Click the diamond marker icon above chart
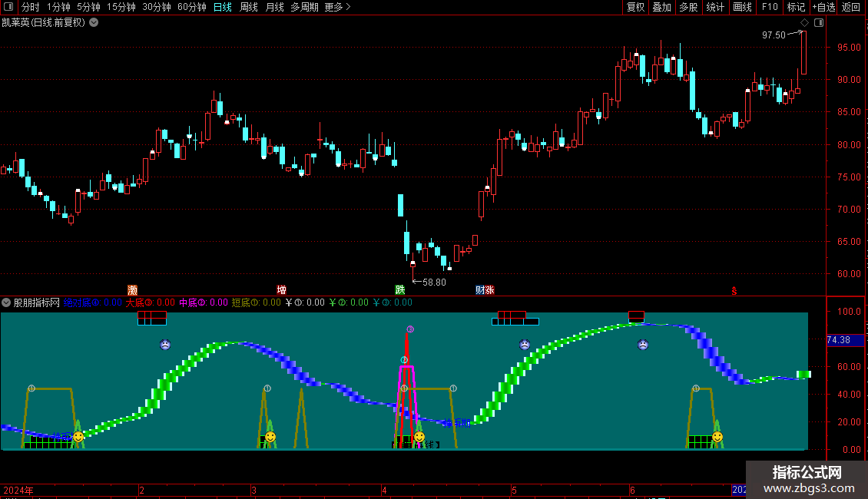Screen dimensions: 868x499 click(805, 23)
